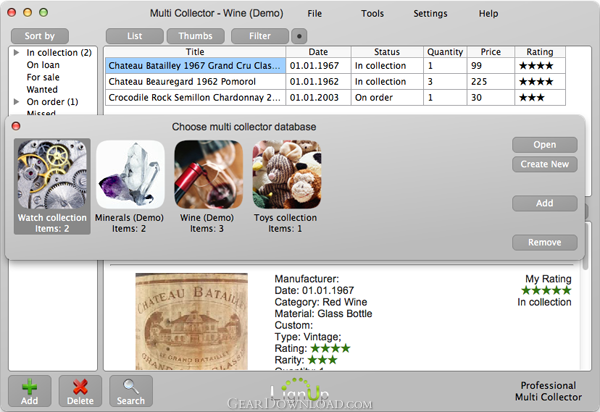Click the price cell 99

[491, 66]
